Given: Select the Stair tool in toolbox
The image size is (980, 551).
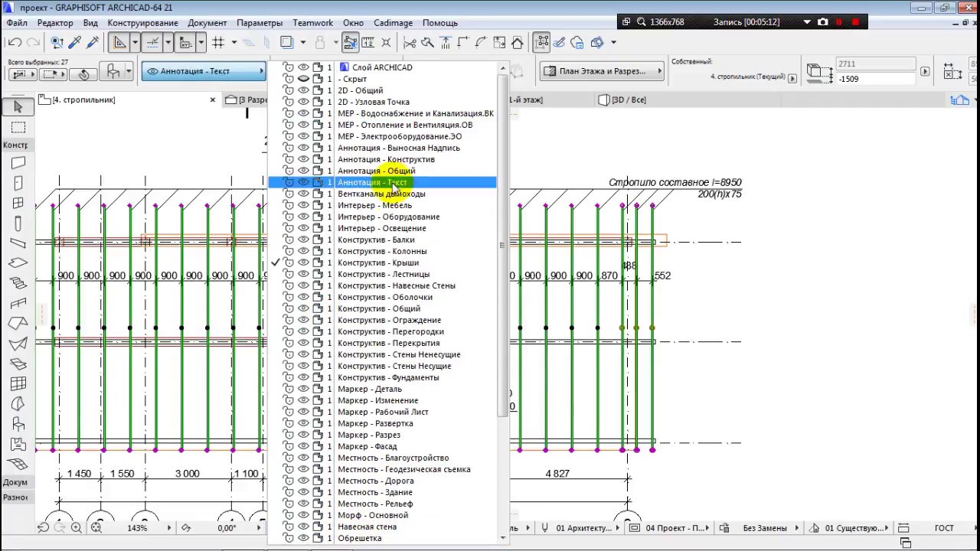Looking at the screenshot, I should 18,283.
